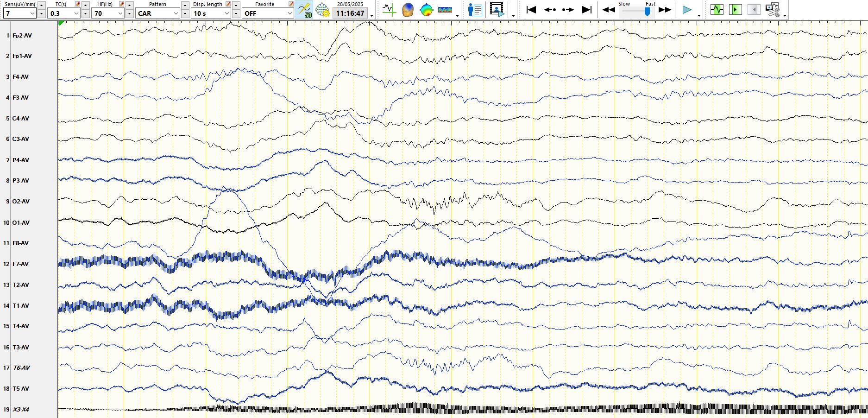Edit the Favorite list with the pencil icon
868x418 pixels.
[x=291, y=4]
